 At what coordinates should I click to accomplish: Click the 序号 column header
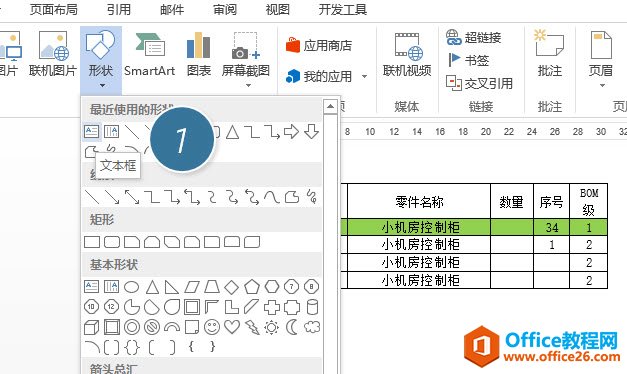click(551, 201)
